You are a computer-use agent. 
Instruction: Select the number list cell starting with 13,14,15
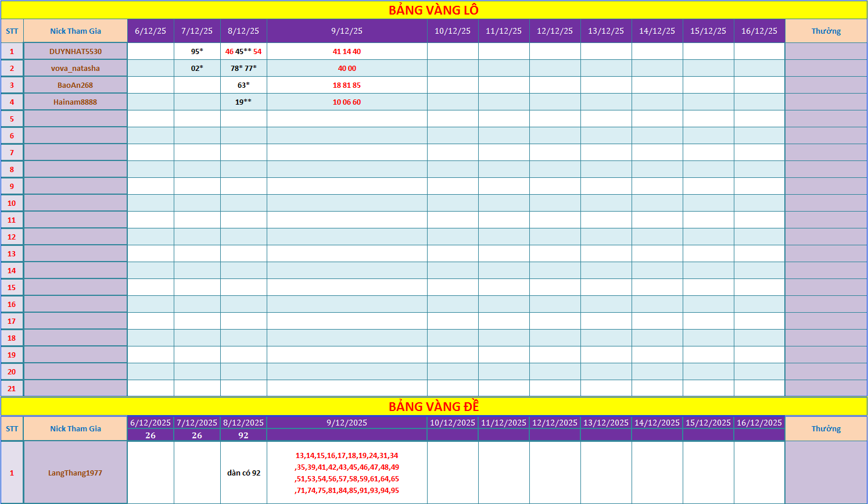pyautogui.click(x=347, y=473)
